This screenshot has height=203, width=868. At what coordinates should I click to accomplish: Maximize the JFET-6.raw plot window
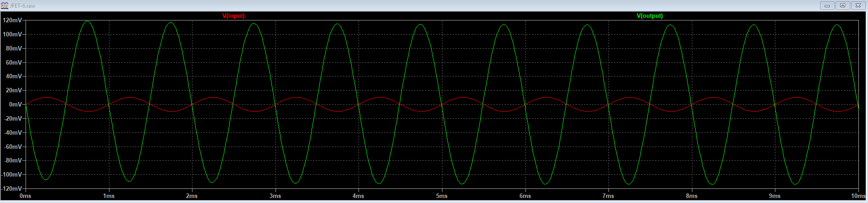coord(842,5)
